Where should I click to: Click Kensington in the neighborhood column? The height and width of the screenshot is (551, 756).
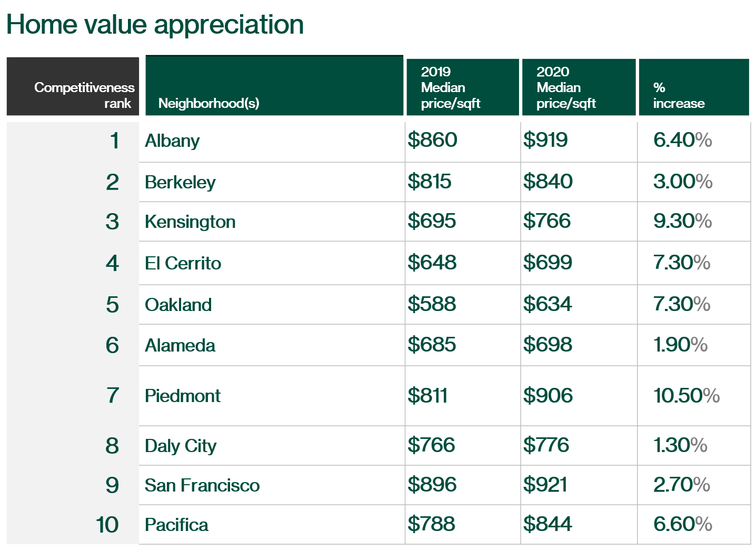tap(190, 222)
